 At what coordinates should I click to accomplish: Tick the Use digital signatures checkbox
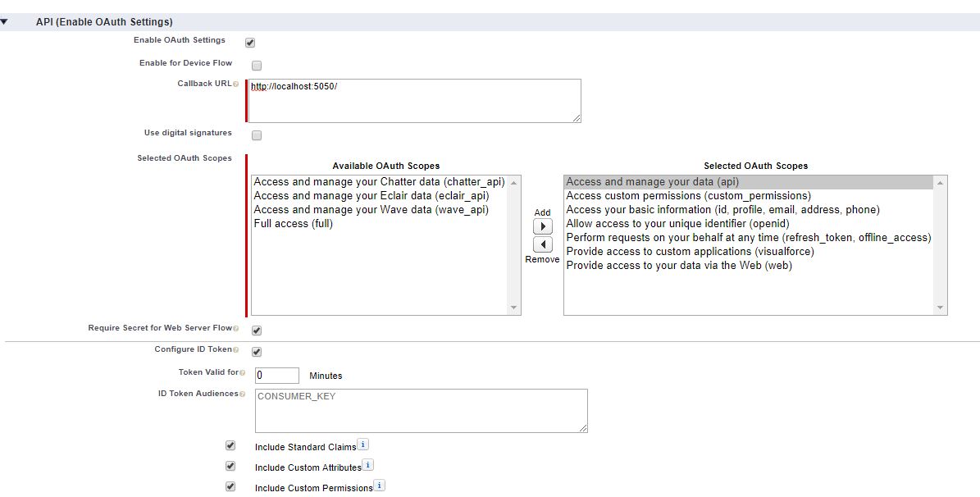[257, 135]
